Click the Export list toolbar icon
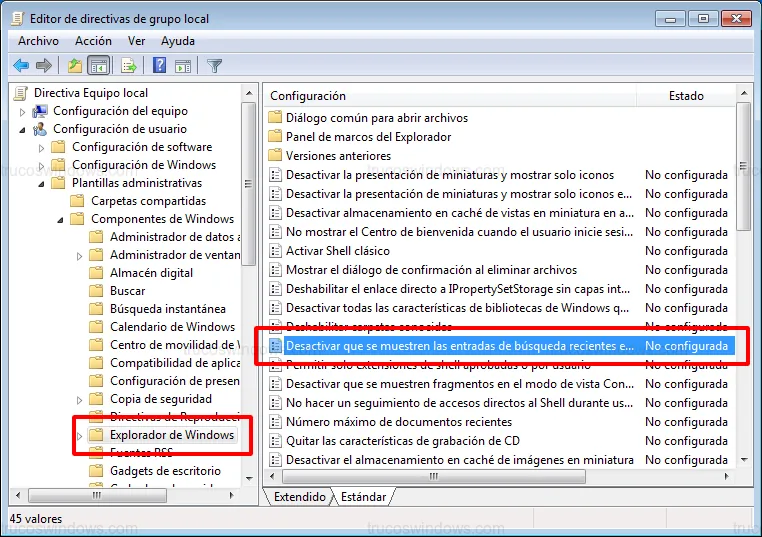 tap(128, 66)
